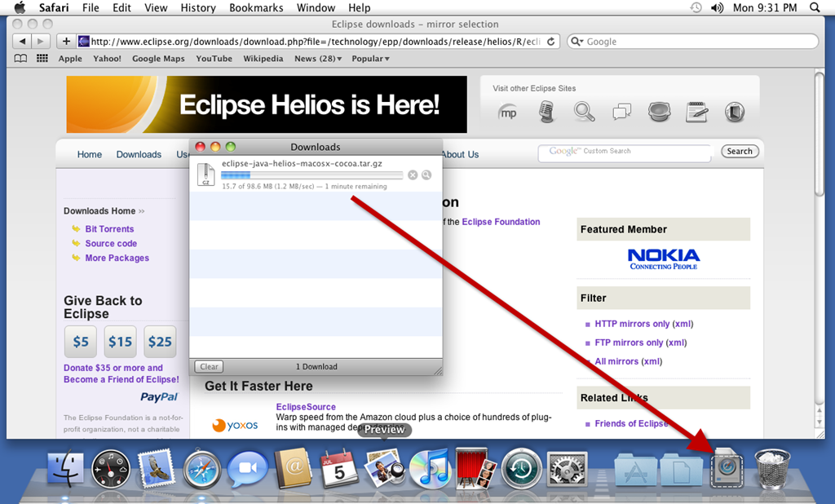Open the History menu
Viewport: 835px width, 504px height.
(x=198, y=7)
